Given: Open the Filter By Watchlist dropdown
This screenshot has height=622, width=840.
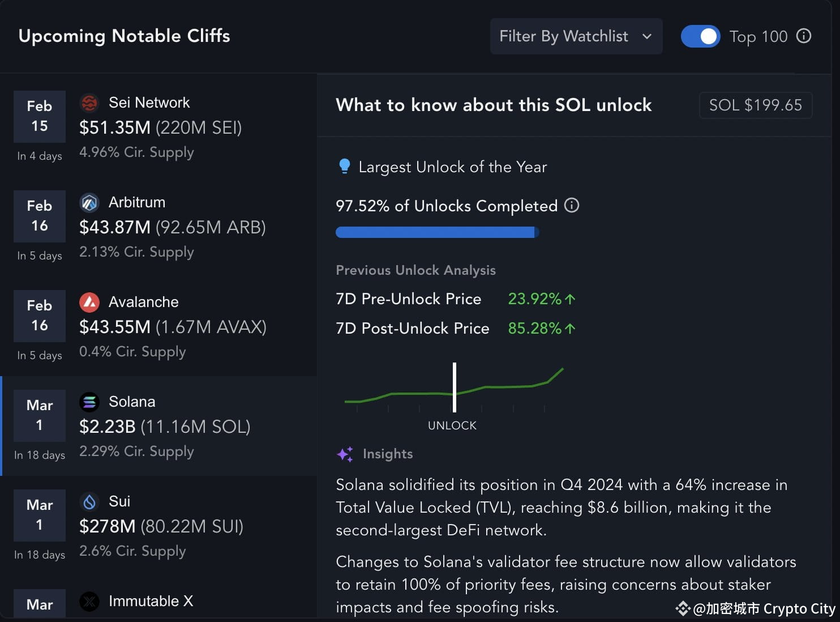Looking at the screenshot, I should coord(576,36).
